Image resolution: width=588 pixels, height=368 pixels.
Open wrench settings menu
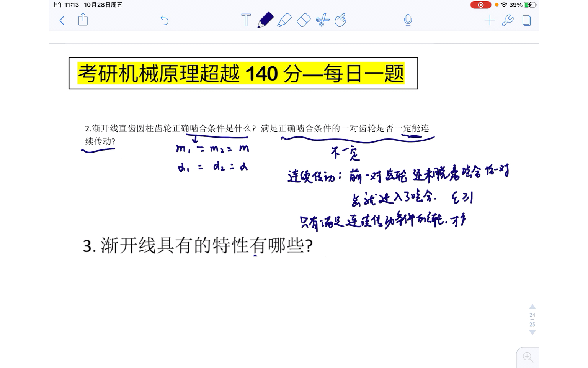click(508, 20)
